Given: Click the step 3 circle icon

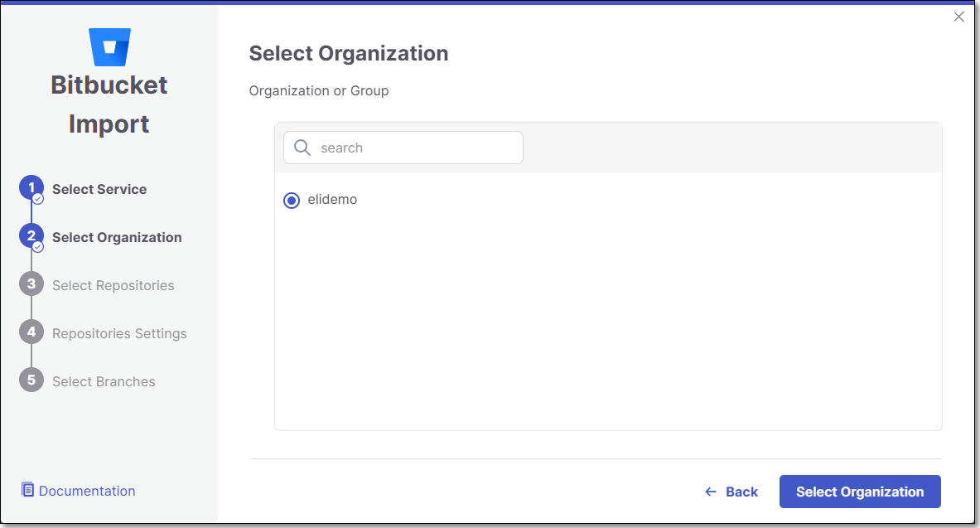Looking at the screenshot, I should tap(31, 284).
